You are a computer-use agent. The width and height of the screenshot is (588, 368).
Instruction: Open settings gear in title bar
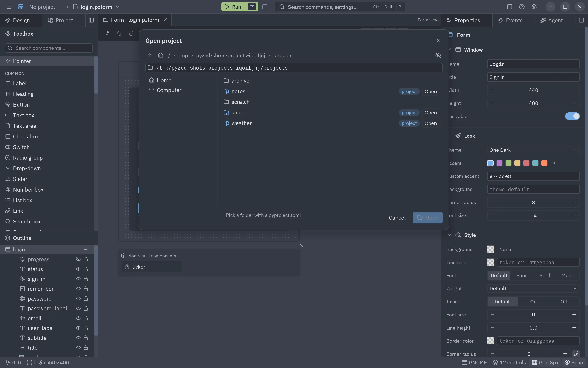pyautogui.click(x=534, y=7)
